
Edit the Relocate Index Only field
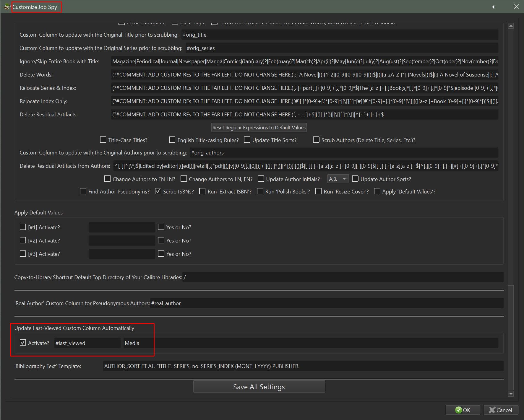tap(305, 101)
